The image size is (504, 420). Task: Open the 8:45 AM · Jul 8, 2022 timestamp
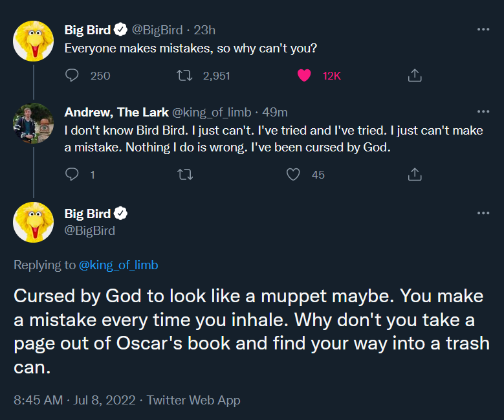[x=74, y=401]
